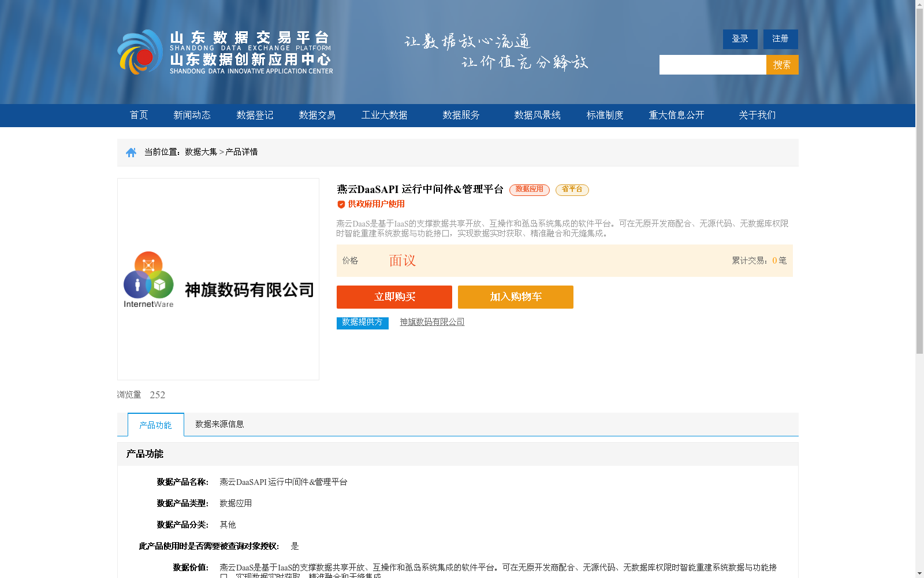Switch to the 数据来源信息 tab
This screenshot has width=924, height=578.
[219, 424]
